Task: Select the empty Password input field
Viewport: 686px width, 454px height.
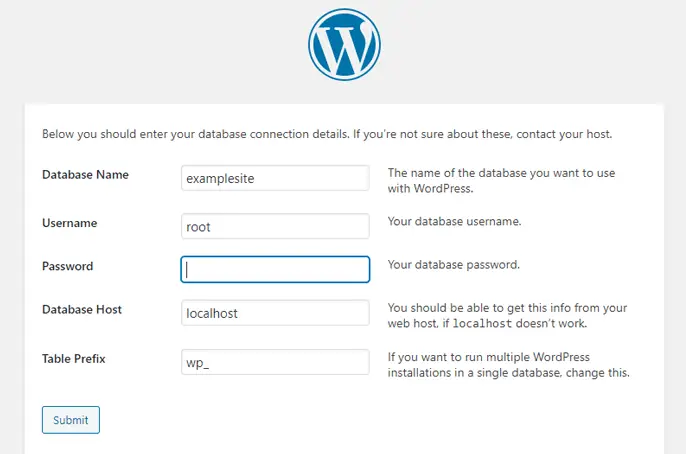Action: pyautogui.click(x=275, y=269)
